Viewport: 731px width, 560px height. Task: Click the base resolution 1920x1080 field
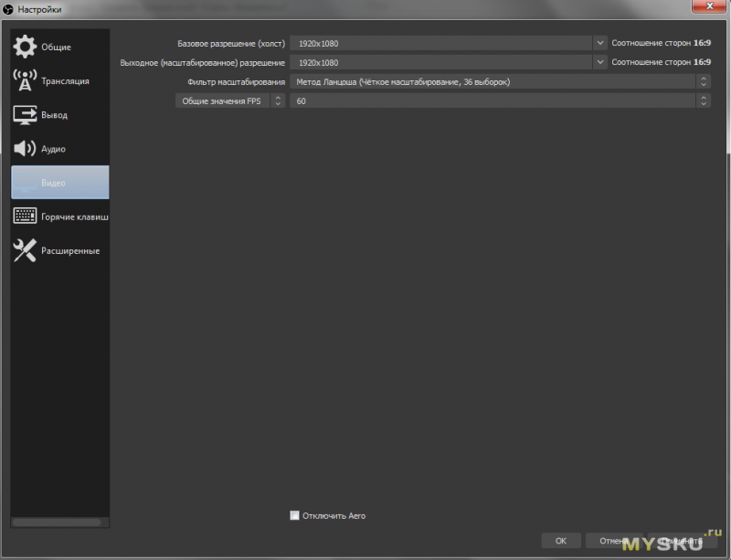[x=441, y=43]
